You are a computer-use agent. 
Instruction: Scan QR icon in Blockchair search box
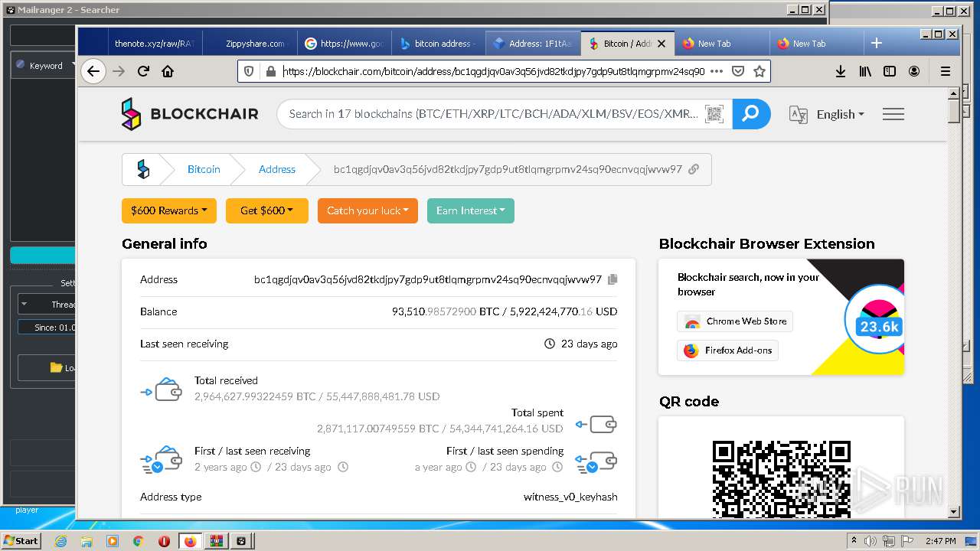point(714,114)
